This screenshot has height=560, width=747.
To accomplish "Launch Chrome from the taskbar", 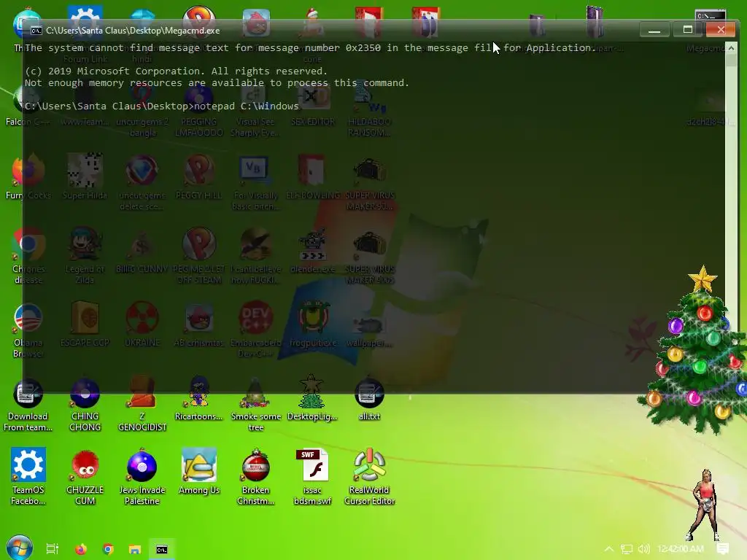I will 108,549.
